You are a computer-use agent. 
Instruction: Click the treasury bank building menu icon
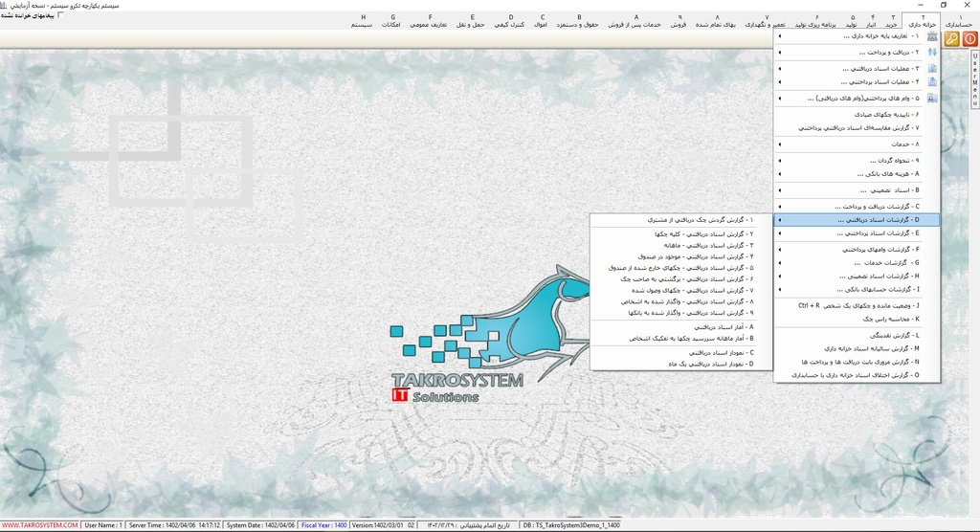tap(932, 36)
